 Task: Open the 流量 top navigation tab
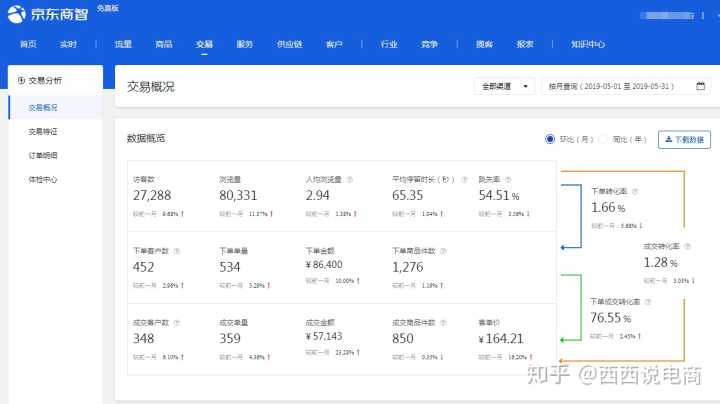(123, 45)
